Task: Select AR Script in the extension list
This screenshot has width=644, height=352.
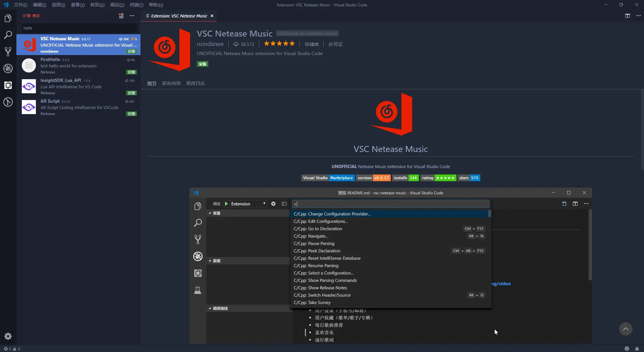Action: click(78, 107)
